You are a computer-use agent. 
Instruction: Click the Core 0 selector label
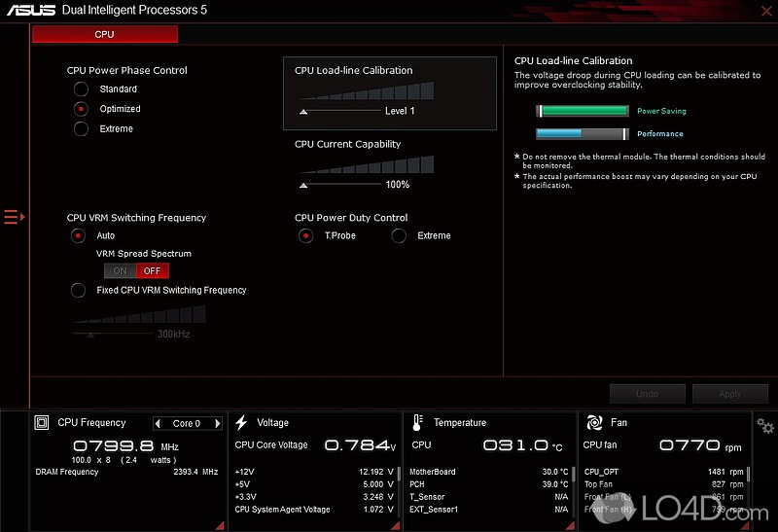click(187, 423)
